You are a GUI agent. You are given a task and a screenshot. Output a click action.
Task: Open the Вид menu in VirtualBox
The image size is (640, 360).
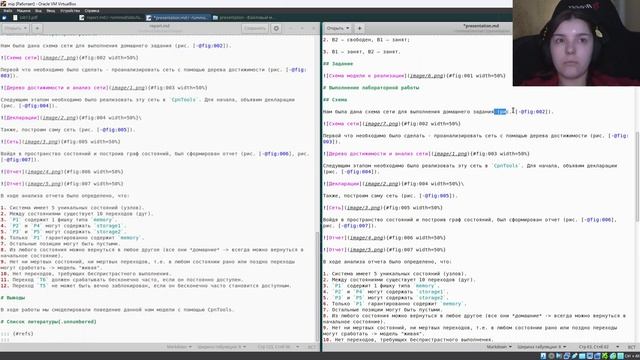38,11
